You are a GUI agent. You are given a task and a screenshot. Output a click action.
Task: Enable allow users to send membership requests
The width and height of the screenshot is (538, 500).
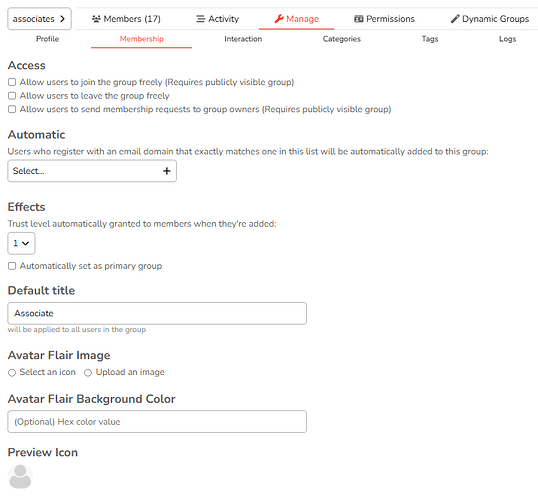tap(12, 109)
